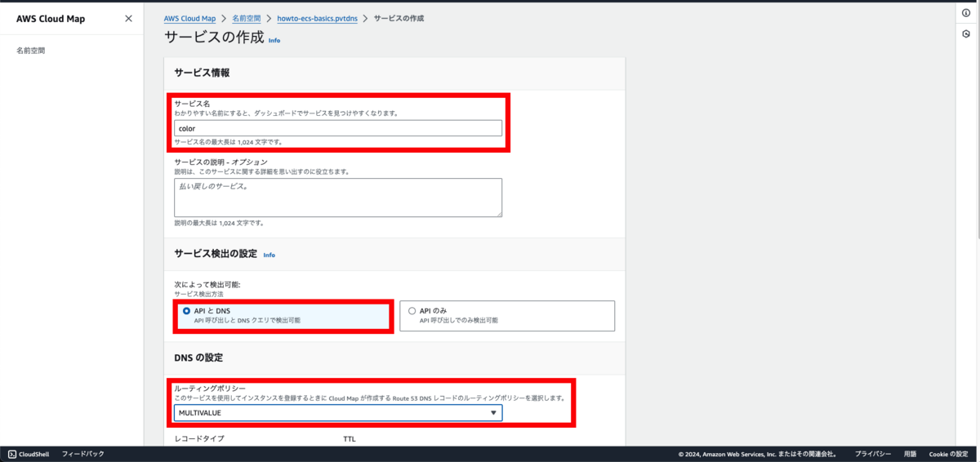Viewport: 980px width, 462px height.
Task: Open the 名前空間 breadcrumb link
Action: [x=247, y=18]
